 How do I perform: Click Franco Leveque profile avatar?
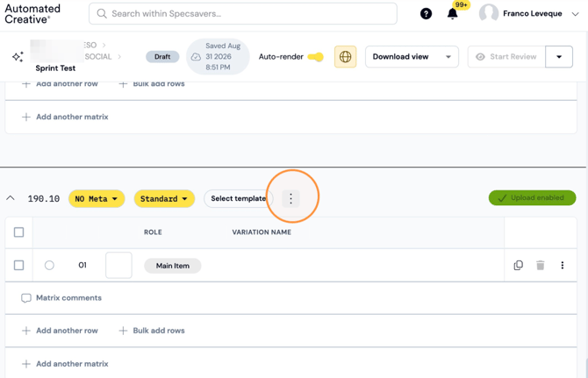coord(489,14)
